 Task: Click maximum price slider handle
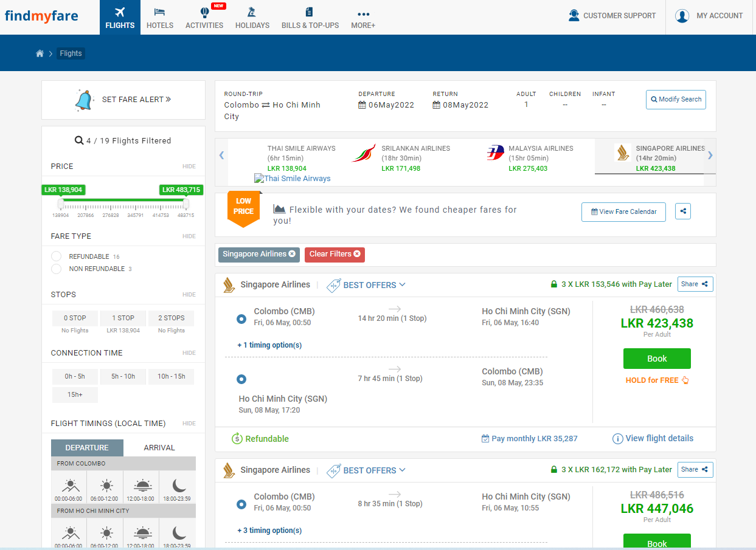[186, 204]
